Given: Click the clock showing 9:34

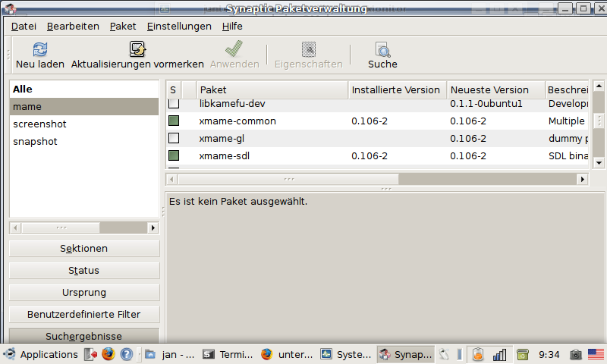Looking at the screenshot, I should (x=549, y=354).
